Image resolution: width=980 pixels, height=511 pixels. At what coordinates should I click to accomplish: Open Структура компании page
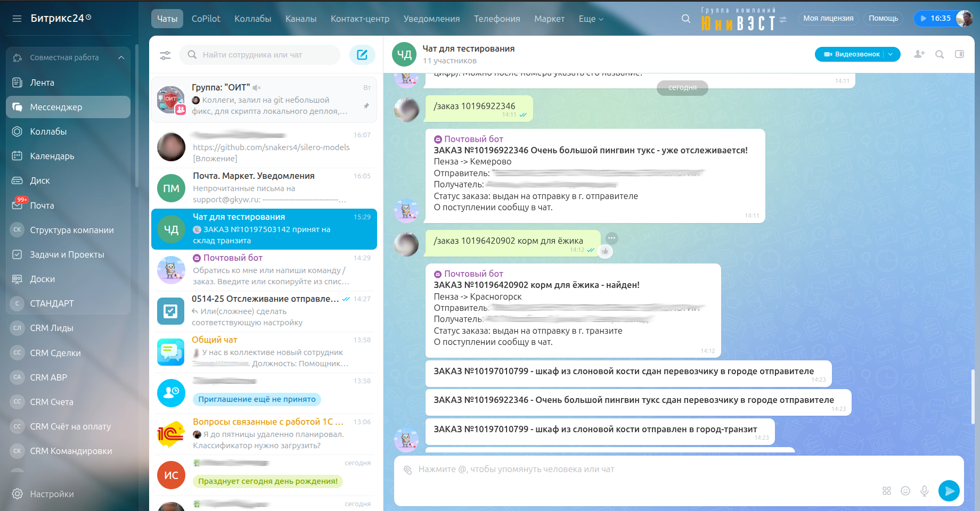pyautogui.click(x=68, y=230)
